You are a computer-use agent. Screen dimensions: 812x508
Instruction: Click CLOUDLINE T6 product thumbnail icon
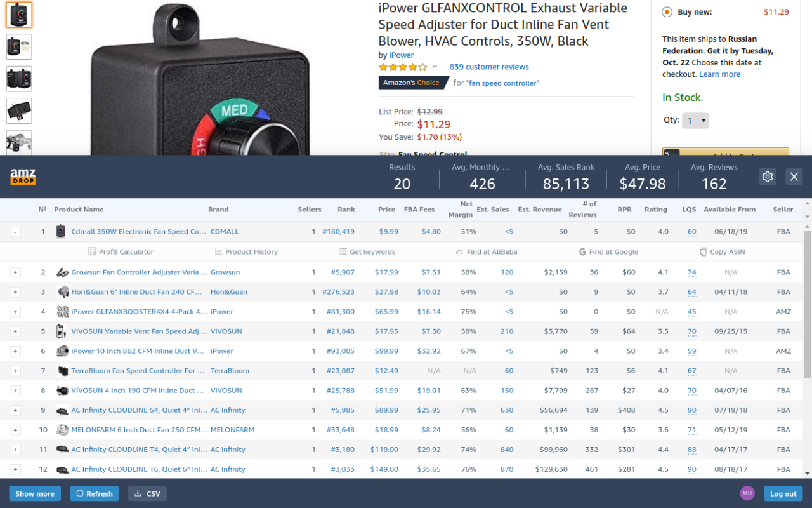(62, 469)
